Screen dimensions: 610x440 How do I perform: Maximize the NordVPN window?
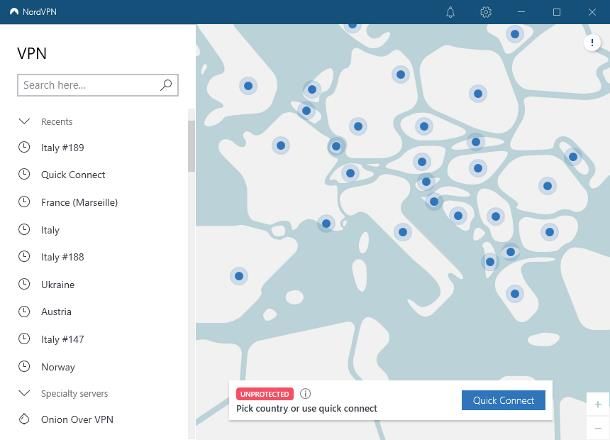556,12
